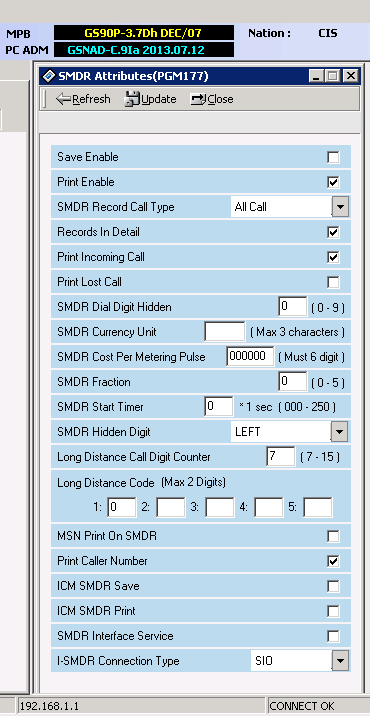
Task: Enable ICM SMDR Save checkbox
Action: [334, 586]
